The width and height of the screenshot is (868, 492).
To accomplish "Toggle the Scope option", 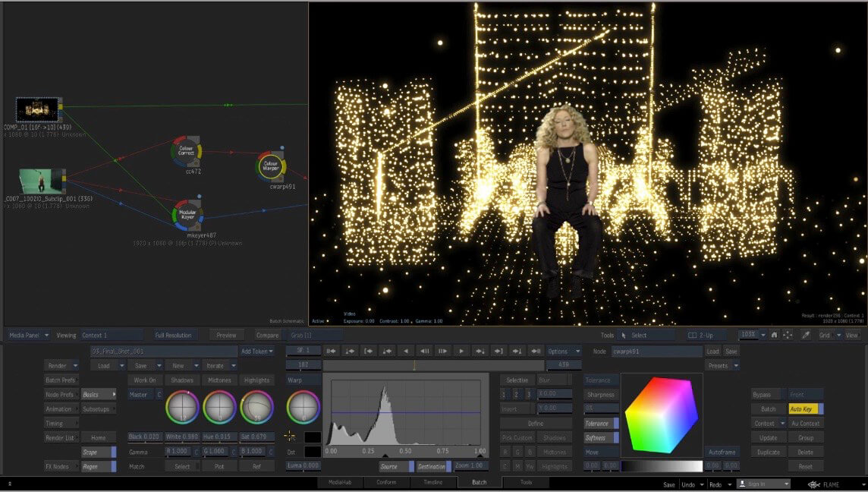I will pos(99,453).
